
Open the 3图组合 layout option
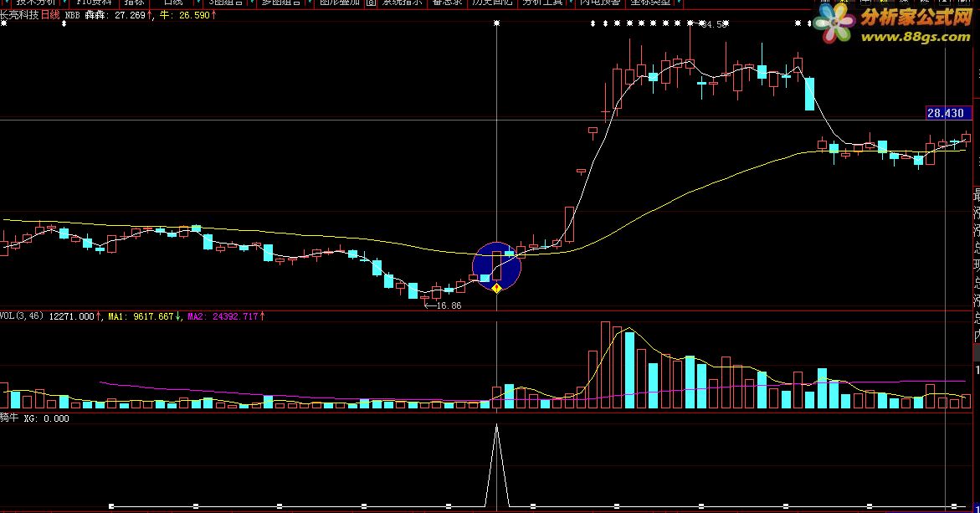[x=226, y=3]
